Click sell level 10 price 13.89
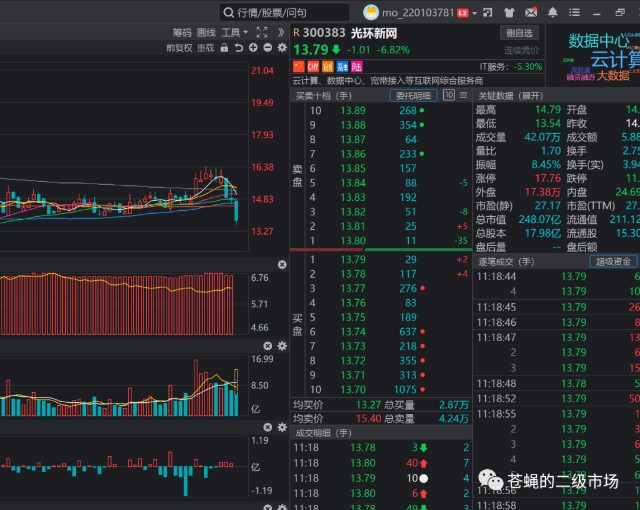Screen dimensions: 640x510 (x=353, y=111)
